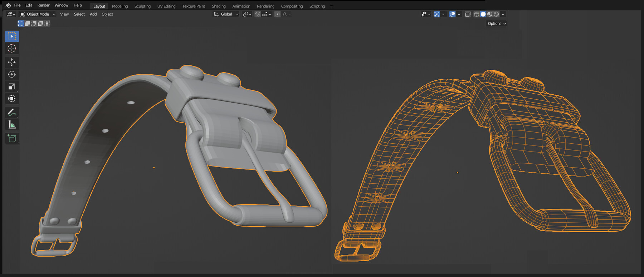Screen dimensions: 644x277
Task: Switch to the Compositing workspace tab
Action: click(x=292, y=6)
